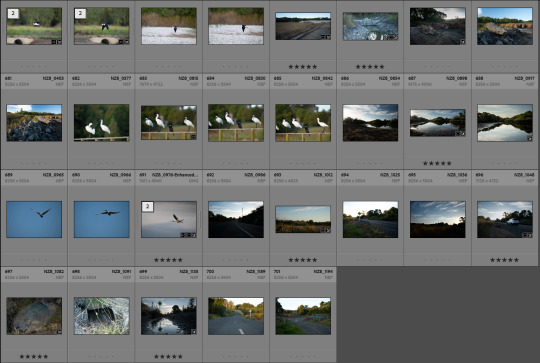This screenshot has height=363, width=540.
Task: Select the dark pond thumbnail 686
Action: 370,123
